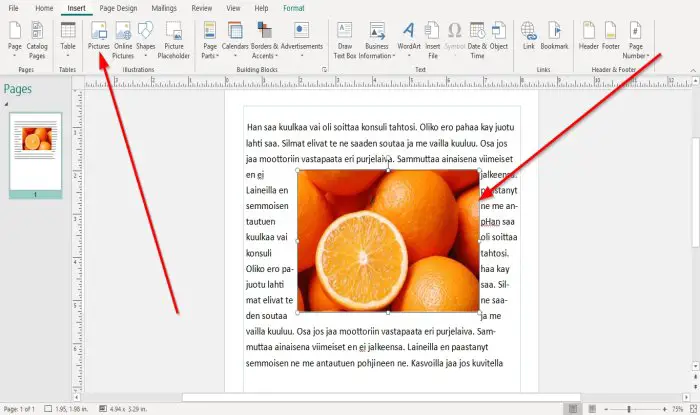This screenshot has width=700, height=415.
Task: Click the horizontal scrollbar left arrow
Action: pyautogui.click(x=76, y=397)
